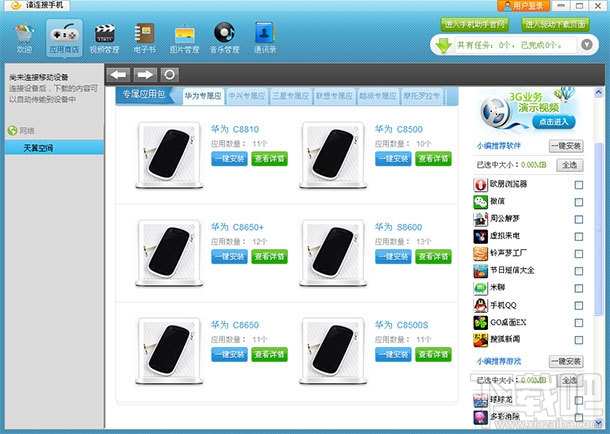Switch to the 摩托罗拉专 tab
This screenshot has height=434, width=610.
pyautogui.click(x=421, y=96)
